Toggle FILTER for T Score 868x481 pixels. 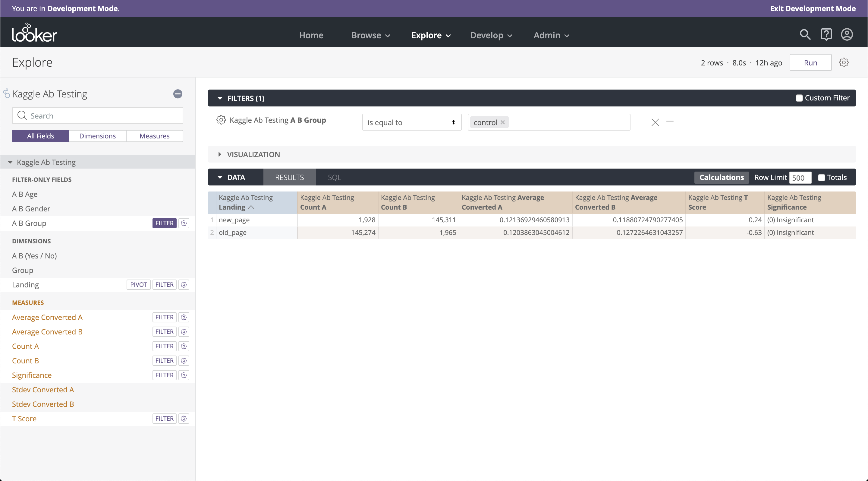[165, 419]
